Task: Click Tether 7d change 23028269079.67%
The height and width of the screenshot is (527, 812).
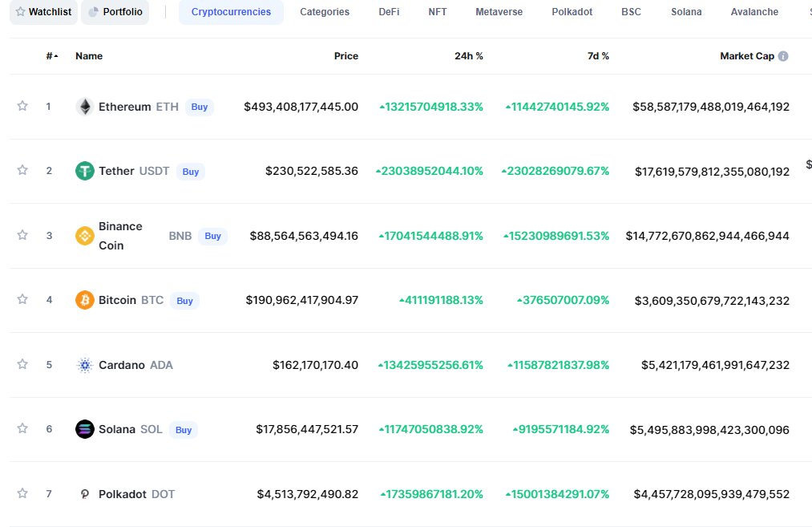Action: coord(555,171)
